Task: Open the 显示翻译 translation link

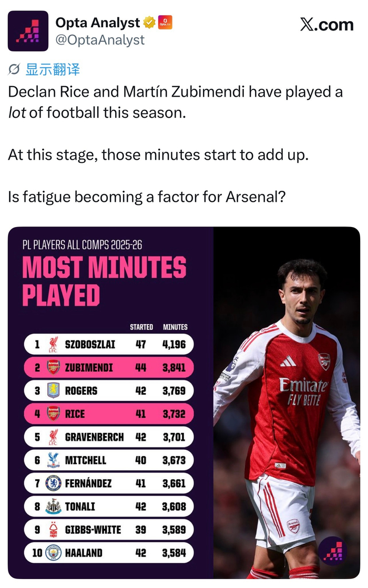Action: point(53,69)
